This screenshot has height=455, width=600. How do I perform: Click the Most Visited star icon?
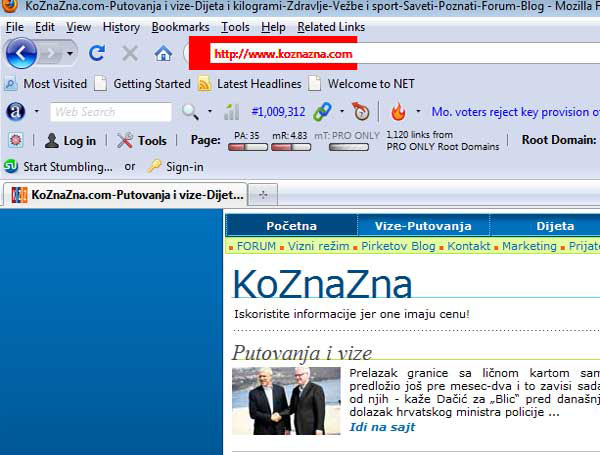pyautogui.click(x=10, y=84)
